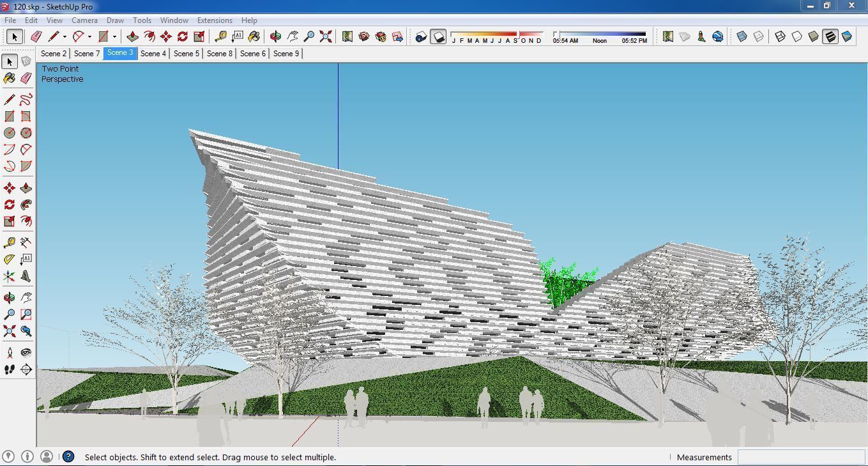Enable Shaded With Textures style

pyautogui.click(x=830, y=36)
